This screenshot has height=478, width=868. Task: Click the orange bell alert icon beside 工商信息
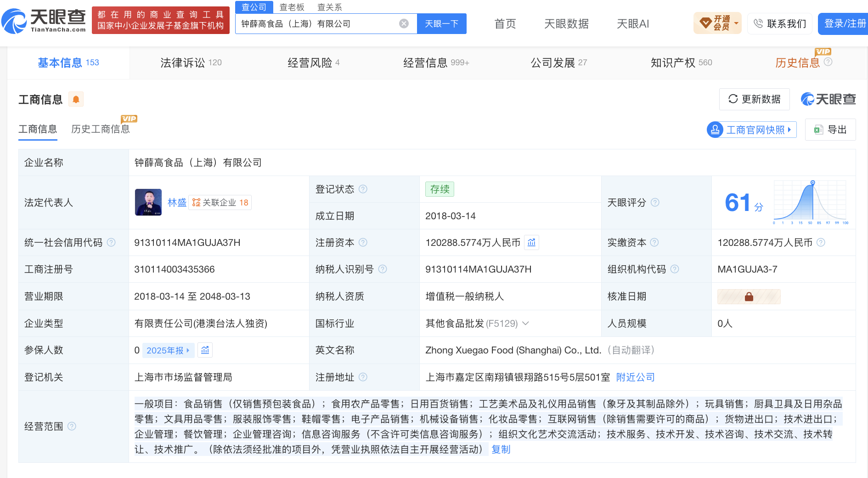76,99
